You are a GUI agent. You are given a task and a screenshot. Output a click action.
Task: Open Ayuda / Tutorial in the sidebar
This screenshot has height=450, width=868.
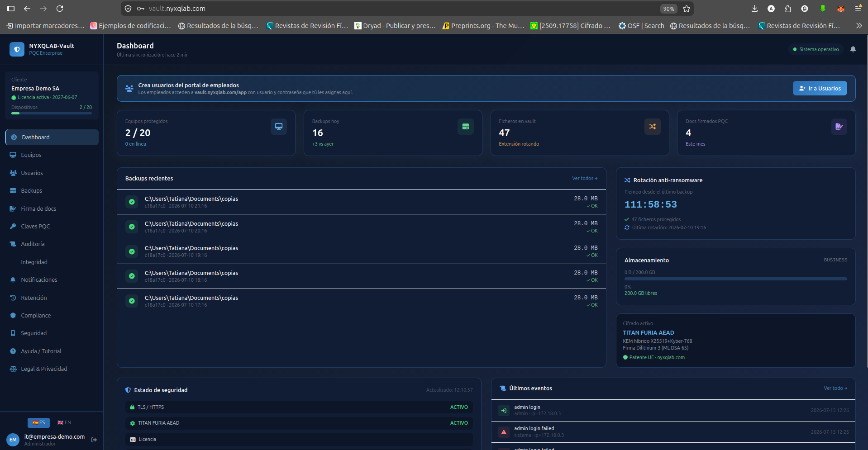(52, 351)
